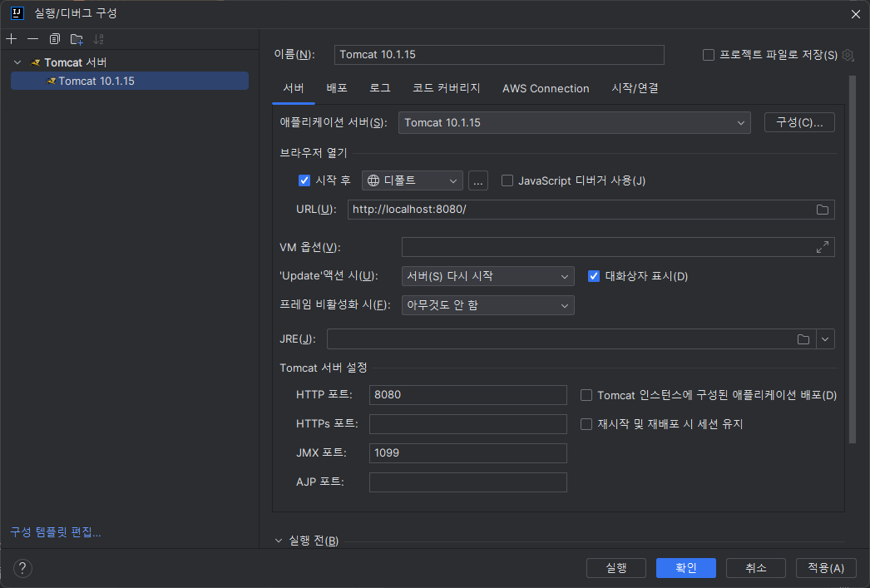The height and width of the screenshot is (588, 870).
Task: Enable the JavaScript 디버거 사용 checkbox
Action: click(x=507, y=180)
